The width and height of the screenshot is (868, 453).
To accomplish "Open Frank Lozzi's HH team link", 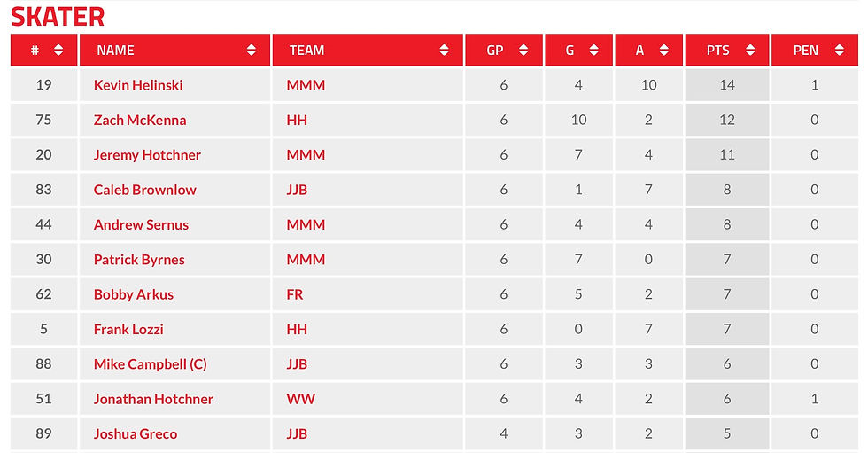I will (297, 330).
